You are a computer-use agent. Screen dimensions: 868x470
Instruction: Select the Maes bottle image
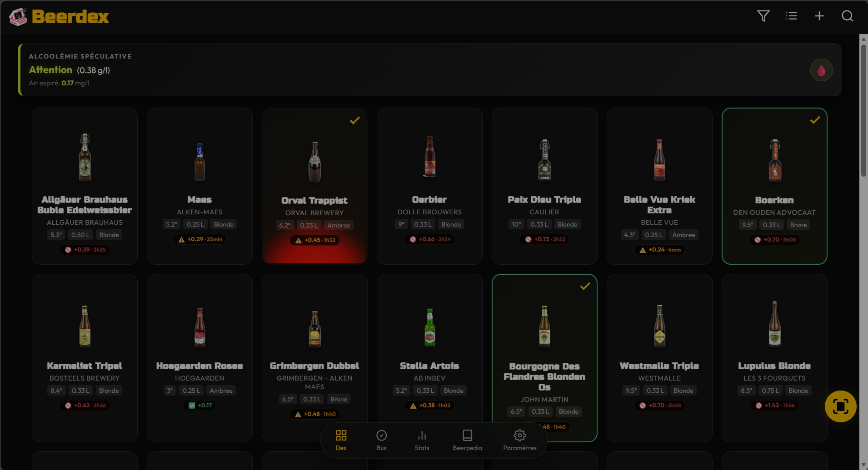click(x=200, y=161)
